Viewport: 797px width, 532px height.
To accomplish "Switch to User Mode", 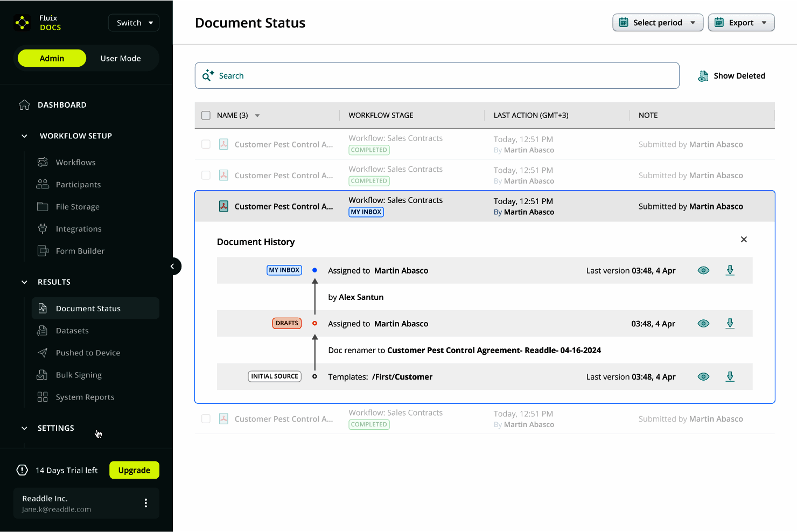I will tap(121, 58).
